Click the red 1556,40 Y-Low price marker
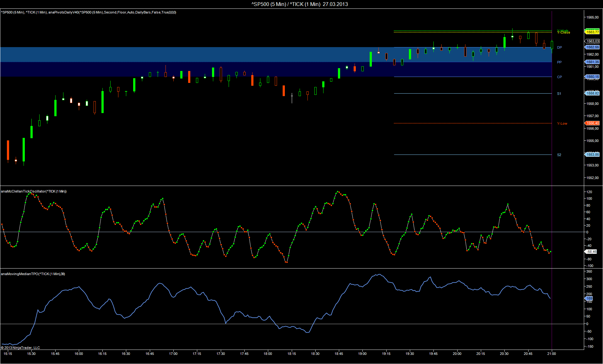The height and width of the screenshot is (364, 603). point(592,123)
